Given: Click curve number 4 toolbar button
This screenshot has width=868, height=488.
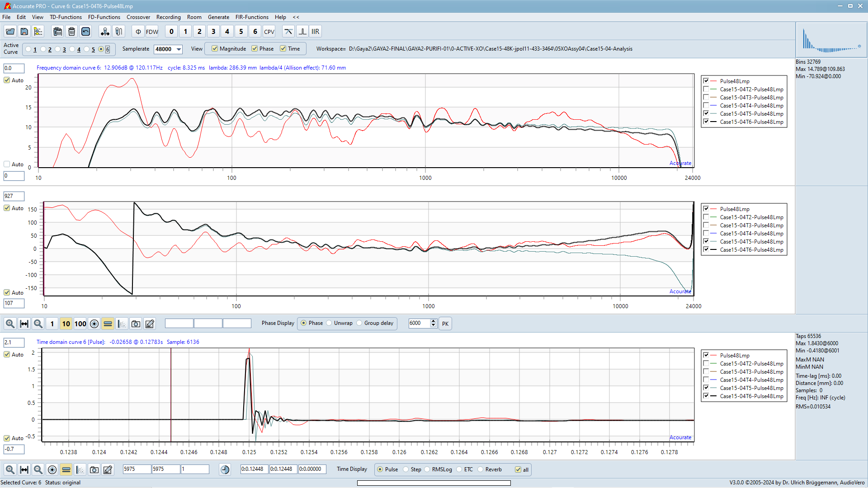Looking at the screenshot, I should tap(227, 32).
